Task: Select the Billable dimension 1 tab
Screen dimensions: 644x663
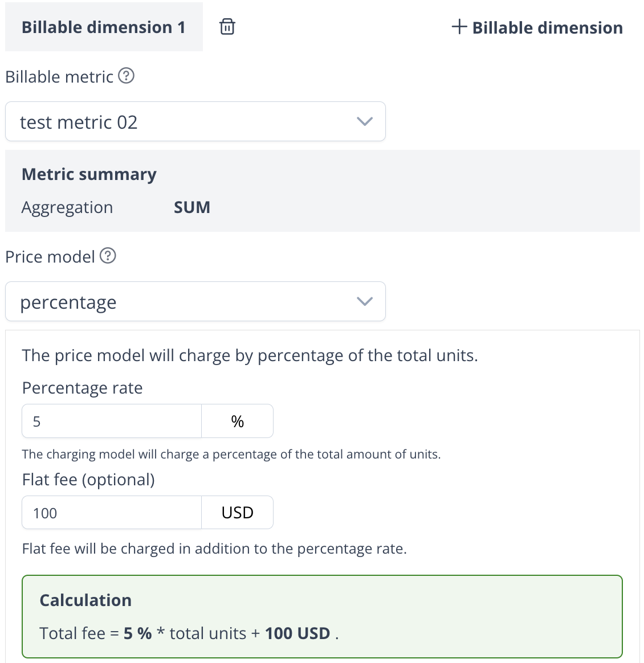Action: pos(104,27)
